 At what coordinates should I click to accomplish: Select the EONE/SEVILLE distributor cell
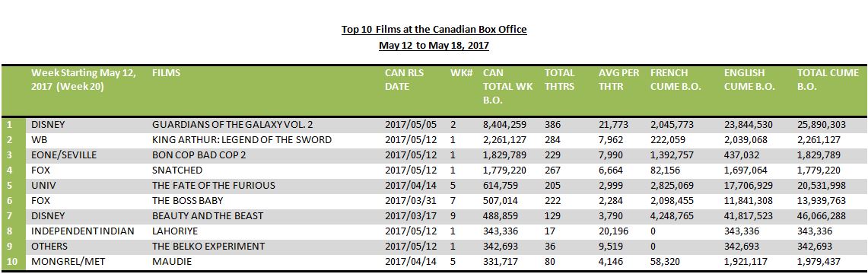pyautogui.click(x=64, y=155)
